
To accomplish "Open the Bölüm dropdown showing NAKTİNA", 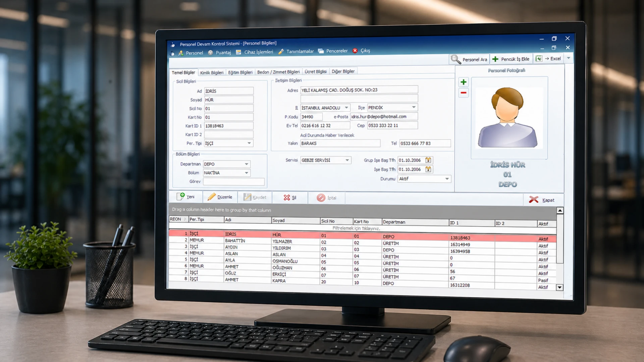I will [x=247, y=173].
